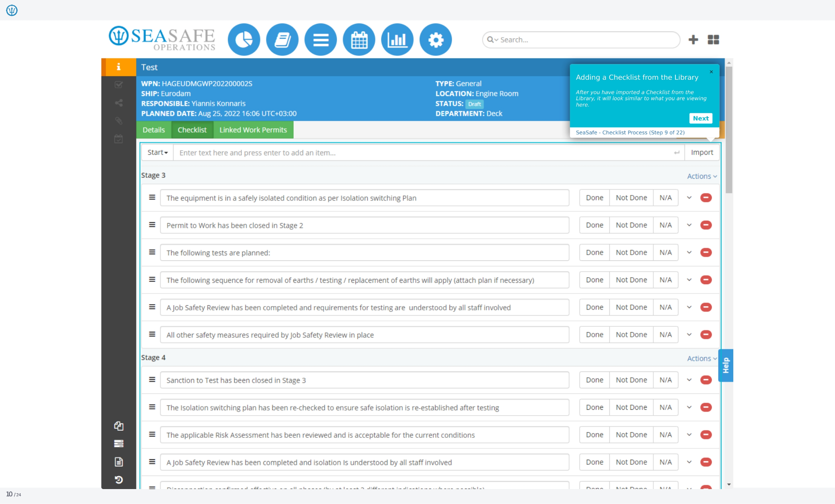The height and width of the screenshot is (504, 835).
Task: Remove the 'Permit to Work has been closed' item
Action: 706,225
